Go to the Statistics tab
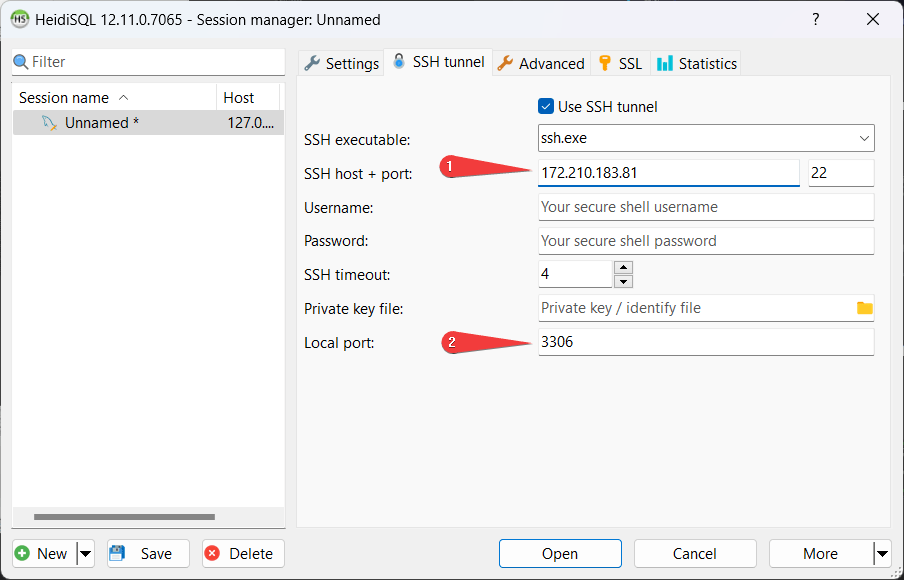This screenshot has height=580, width=904. 696,63
